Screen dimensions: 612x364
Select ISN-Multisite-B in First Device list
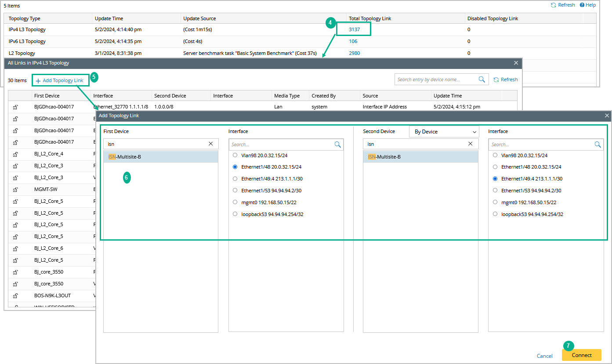[125, 157]
